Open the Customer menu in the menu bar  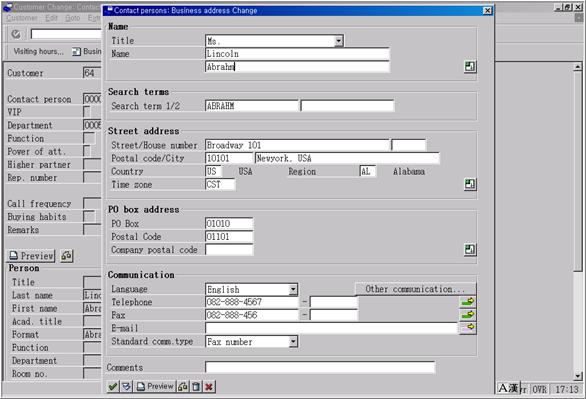(22, 18)
